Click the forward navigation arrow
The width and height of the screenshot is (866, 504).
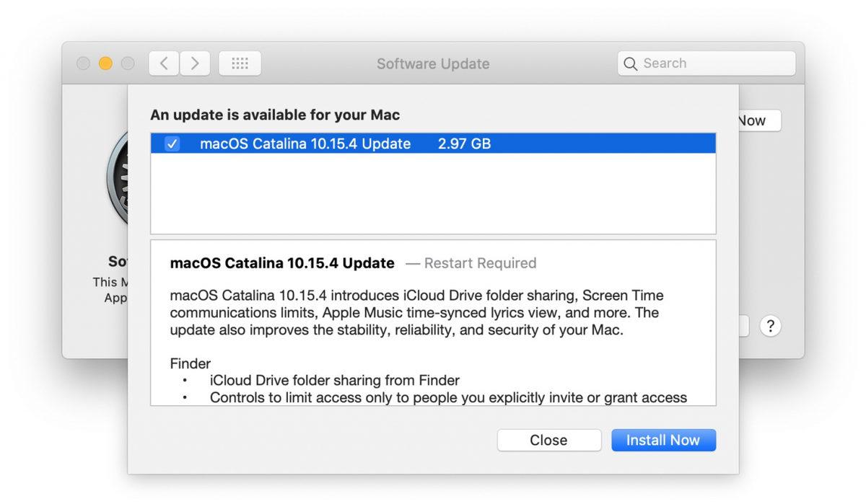[194, 63]
